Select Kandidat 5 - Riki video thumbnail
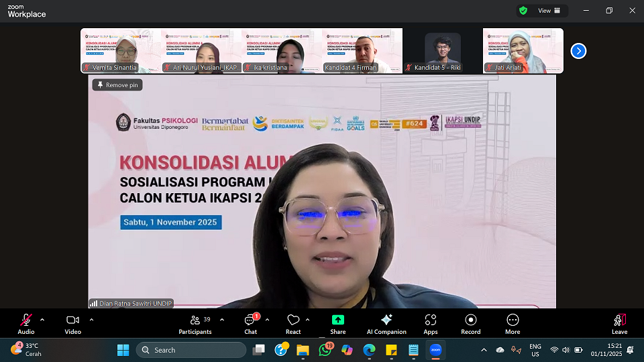Screen dimensions: 644x362 coord(443,50)
